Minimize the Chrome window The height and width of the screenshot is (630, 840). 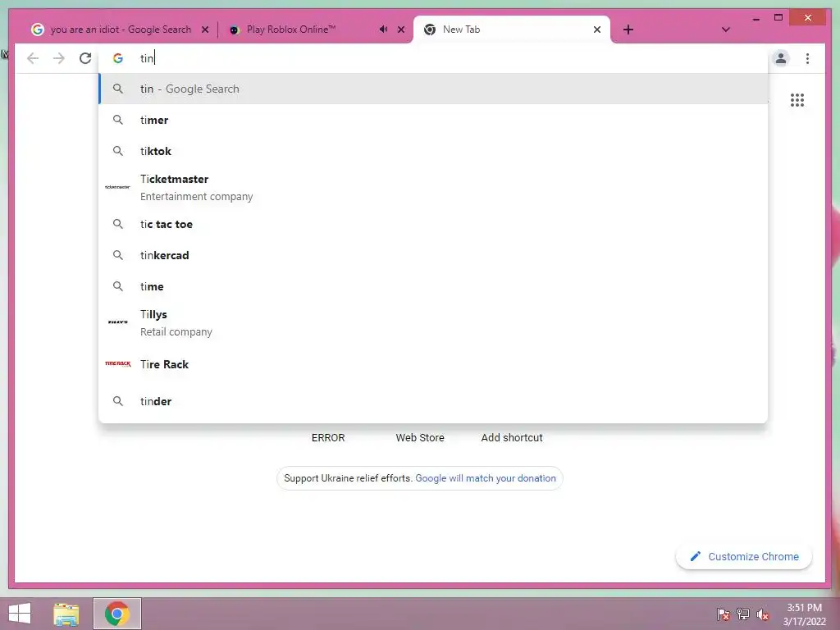(756, 18)
